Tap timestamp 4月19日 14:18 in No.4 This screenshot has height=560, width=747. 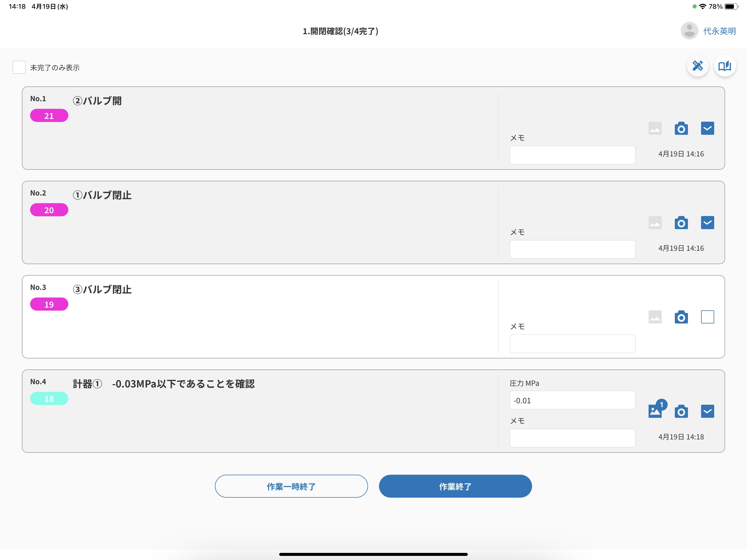point(681,437)
